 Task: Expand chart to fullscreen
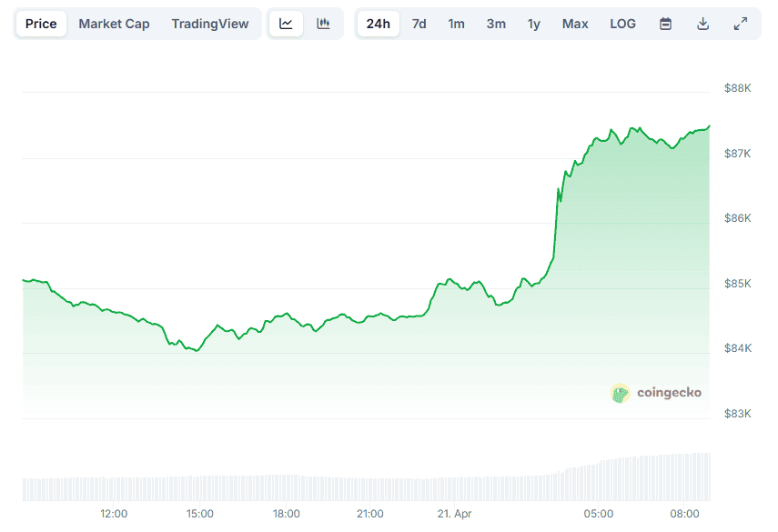[x=741, y=24]
